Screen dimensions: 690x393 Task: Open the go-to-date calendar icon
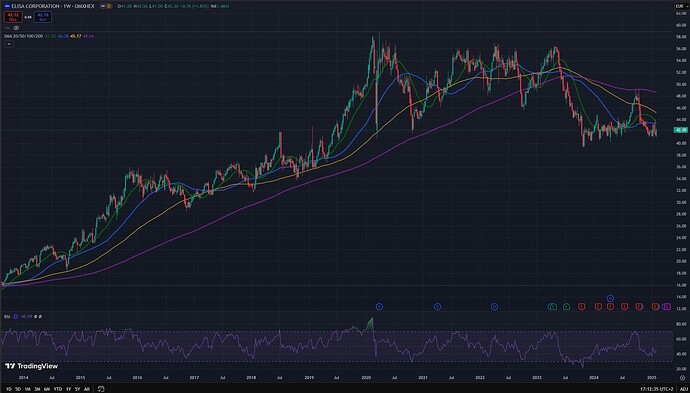pyautogui.click(x=101, y=389)
